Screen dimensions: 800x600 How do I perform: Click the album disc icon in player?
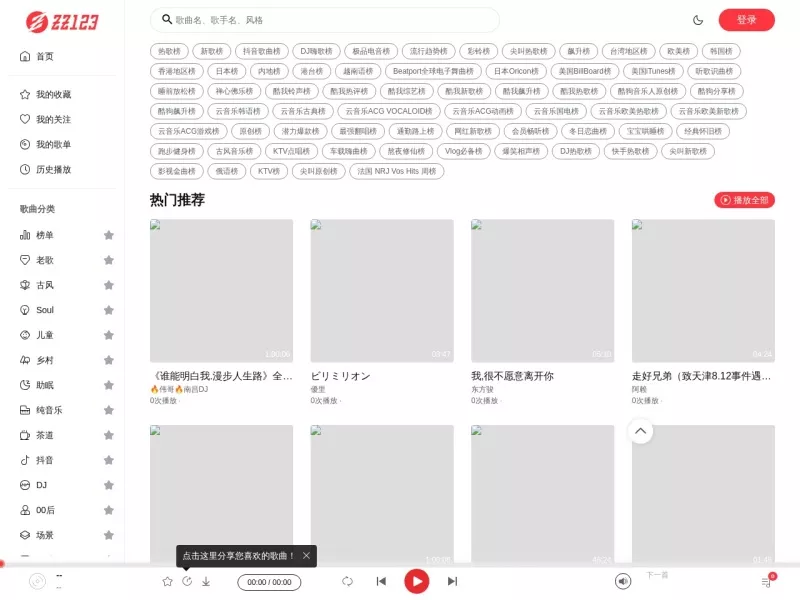[x=37, y=582]
